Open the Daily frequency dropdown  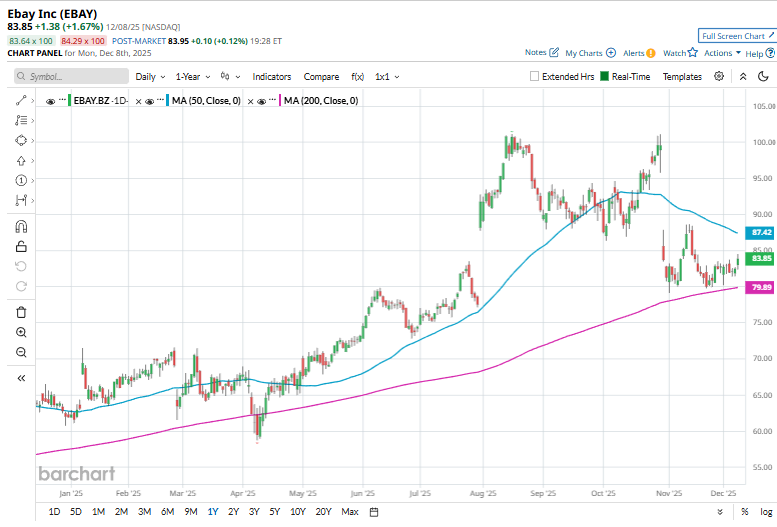(151, 76)
